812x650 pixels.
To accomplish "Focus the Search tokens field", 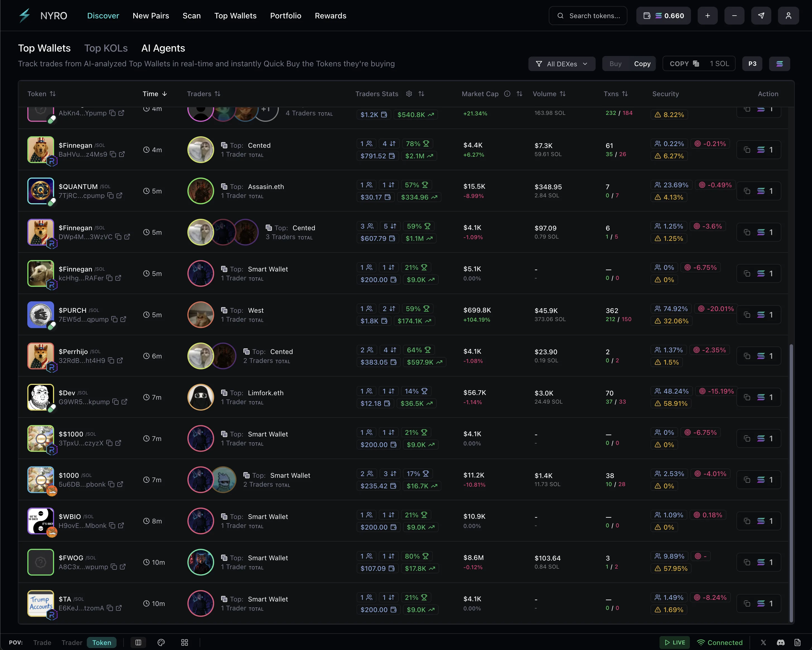I will (x=588, y=15).
